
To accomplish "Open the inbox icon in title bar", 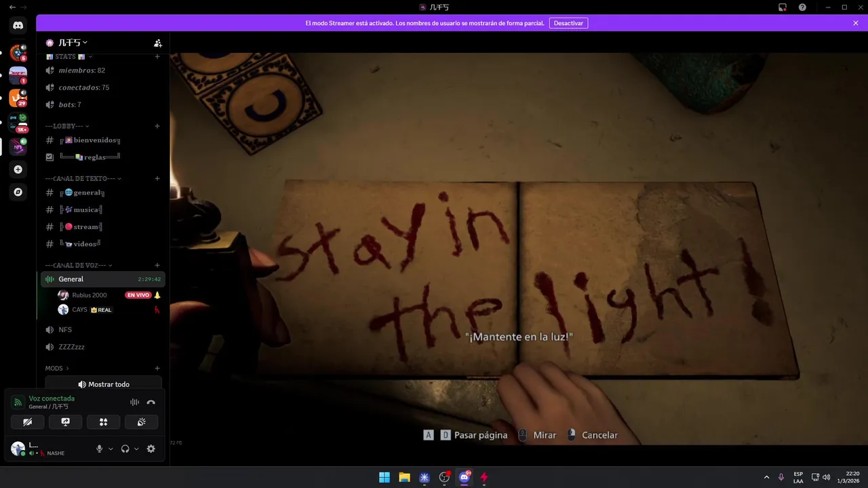I will pyautogui.click(x=783, y=7).
